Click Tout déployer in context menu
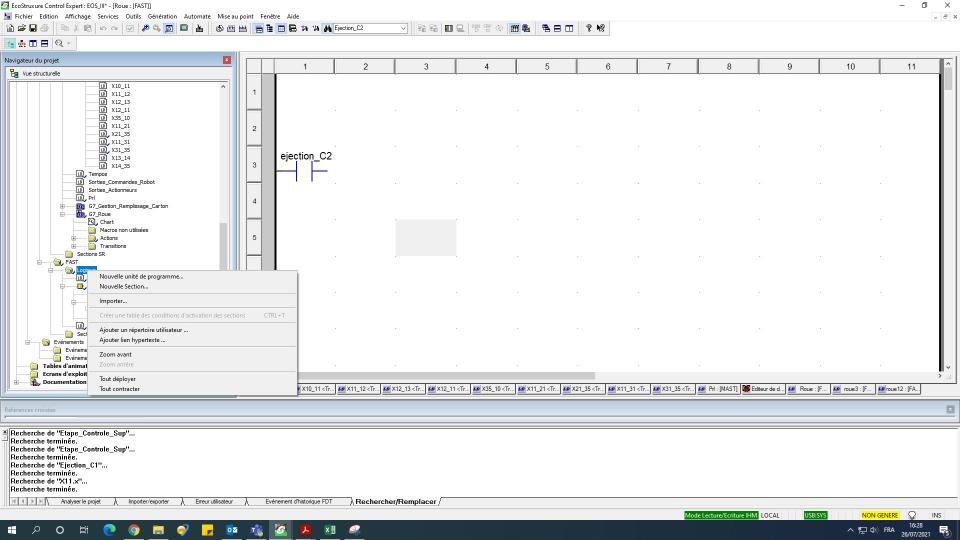Screen dimensions: 960x540 117,379
